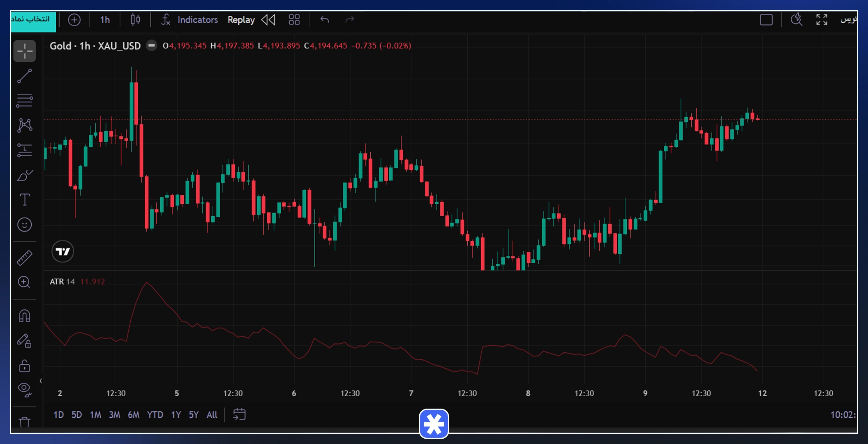The height and width of the screenshot is (444, 868).
Task: Enter fullscreen mode
Action: point(822,20)
